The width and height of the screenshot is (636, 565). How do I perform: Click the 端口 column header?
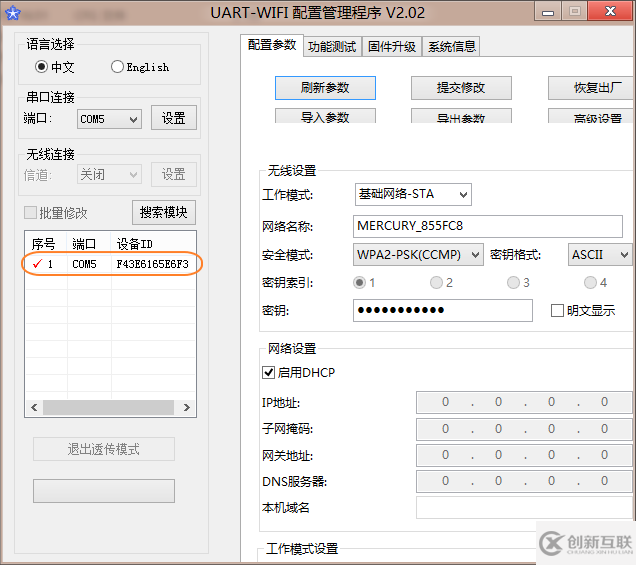pyautogui.click(x=84, y=244)
